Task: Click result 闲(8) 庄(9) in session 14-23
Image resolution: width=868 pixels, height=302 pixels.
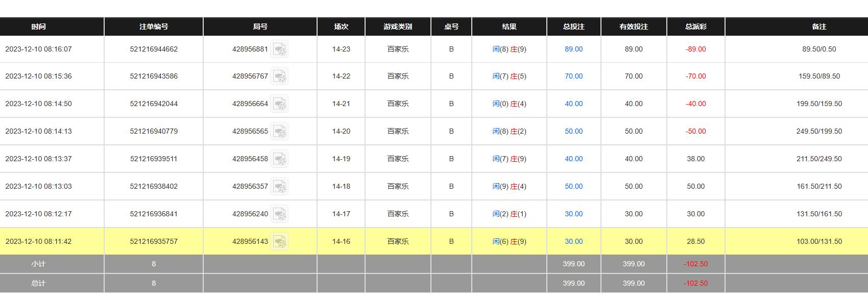Action: coord(509,49)
